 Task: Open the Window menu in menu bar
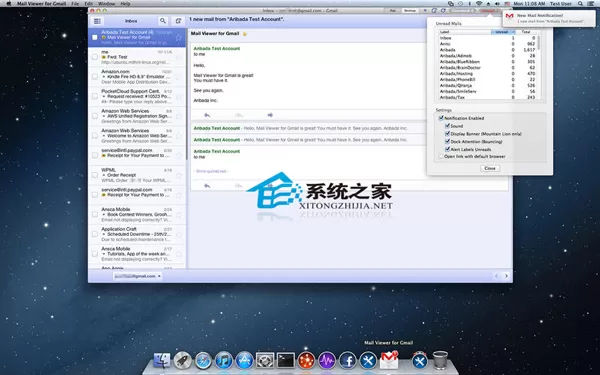click(x=106, y=3)
